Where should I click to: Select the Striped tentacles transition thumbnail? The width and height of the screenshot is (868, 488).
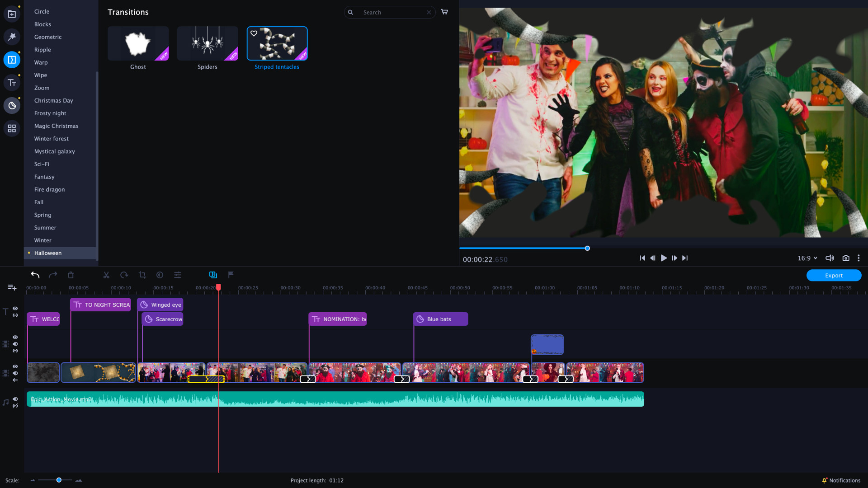click(277, 43)
